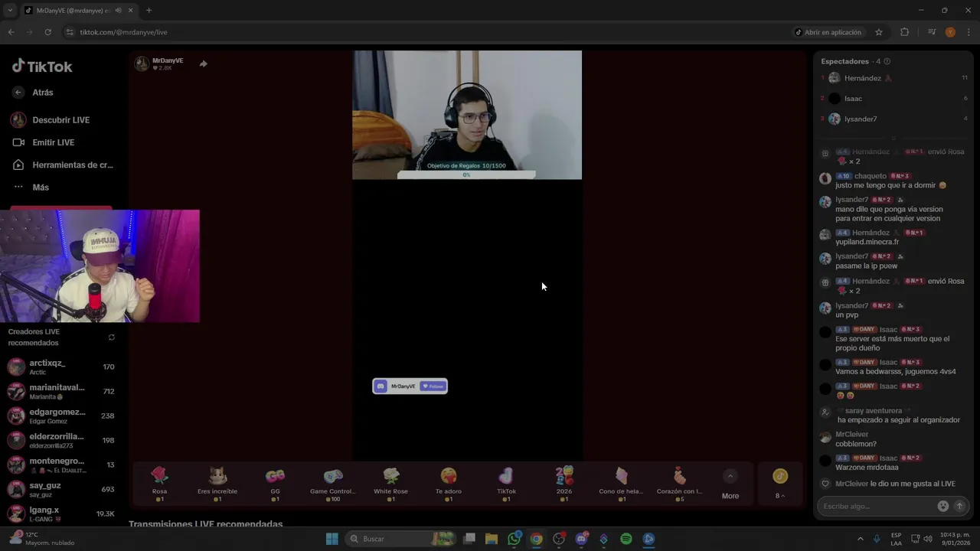Open marianitaval... recommended live
Viewport: 980px width, 551px height.
[61, 391]
